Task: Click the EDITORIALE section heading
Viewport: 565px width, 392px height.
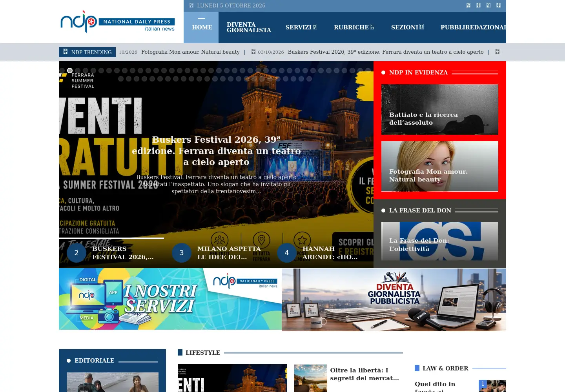Action: (x=95, y=361)
